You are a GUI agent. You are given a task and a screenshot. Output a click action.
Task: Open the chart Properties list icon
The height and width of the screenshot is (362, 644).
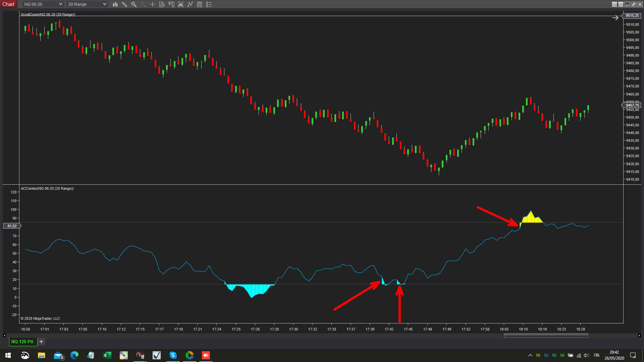click(x=209, y=4)
